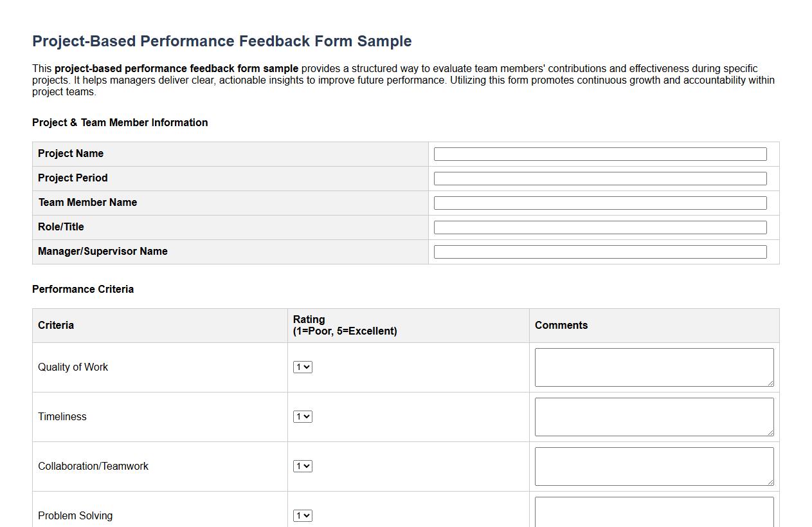Click the resize handle on Timeliness comments
This screenshot has width=812, height=527.
tap(771, 434)
